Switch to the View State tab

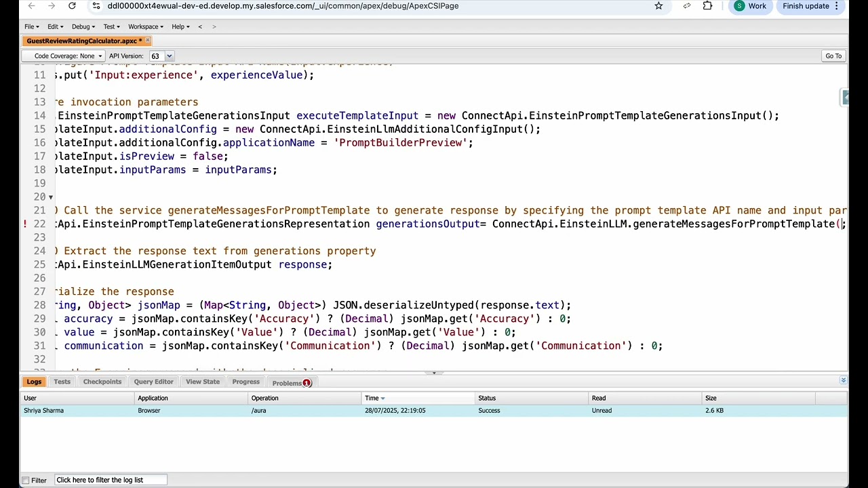pyautogui.click(x=203, y=382)
